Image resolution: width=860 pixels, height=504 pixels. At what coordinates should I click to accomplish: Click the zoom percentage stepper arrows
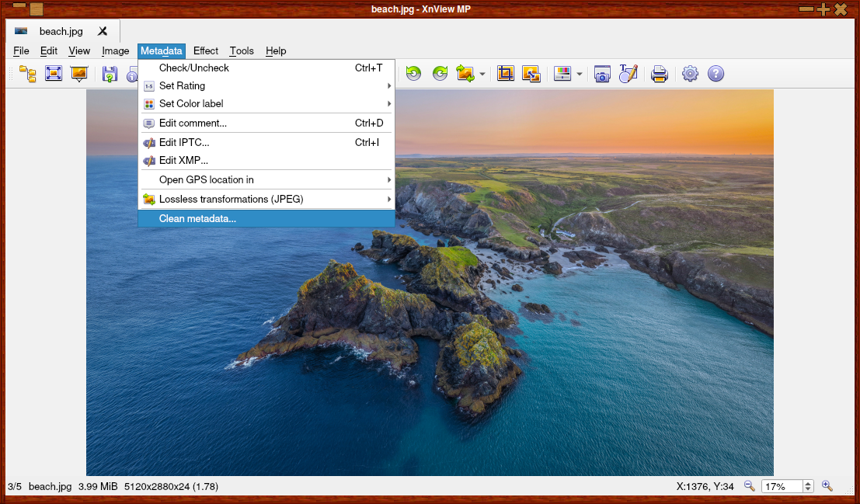808,486
